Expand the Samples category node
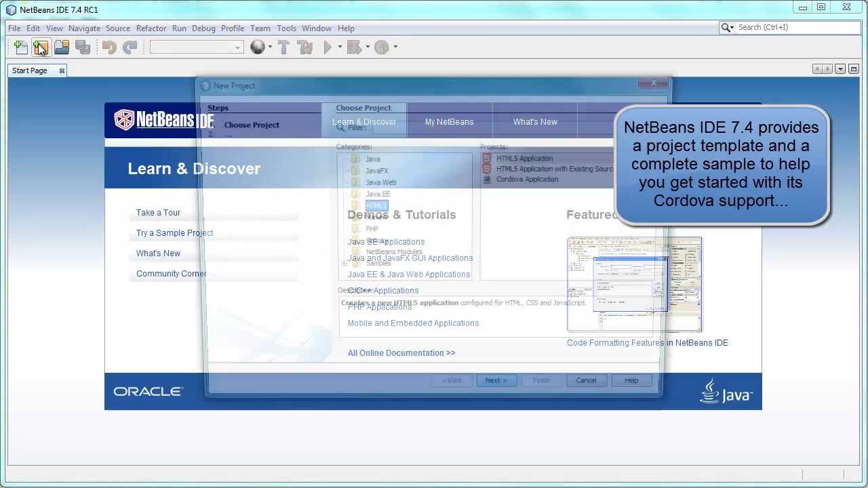Screen dimensions: 868x488 pyautogui.click(x=344, y=264)
